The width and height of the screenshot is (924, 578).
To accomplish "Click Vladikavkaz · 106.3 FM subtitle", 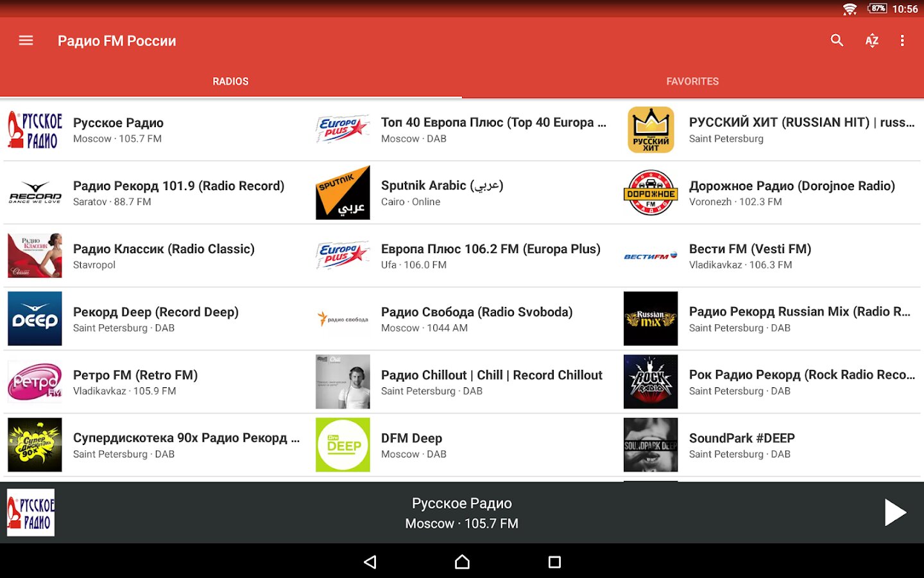I will pyautogui.click(x=740, y=265).
